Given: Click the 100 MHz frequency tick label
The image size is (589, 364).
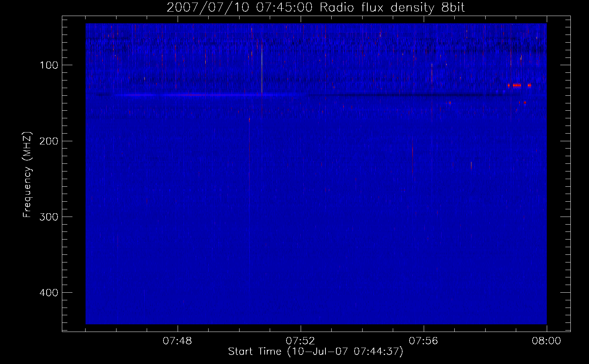Looking at the screenshot, I should (49, 65).
